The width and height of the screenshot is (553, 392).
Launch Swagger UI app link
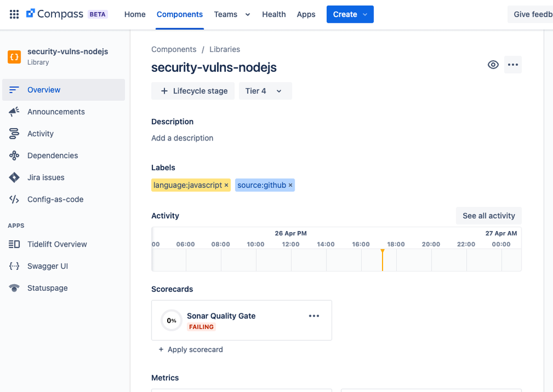pyautogui.click(x=64, y=266)
